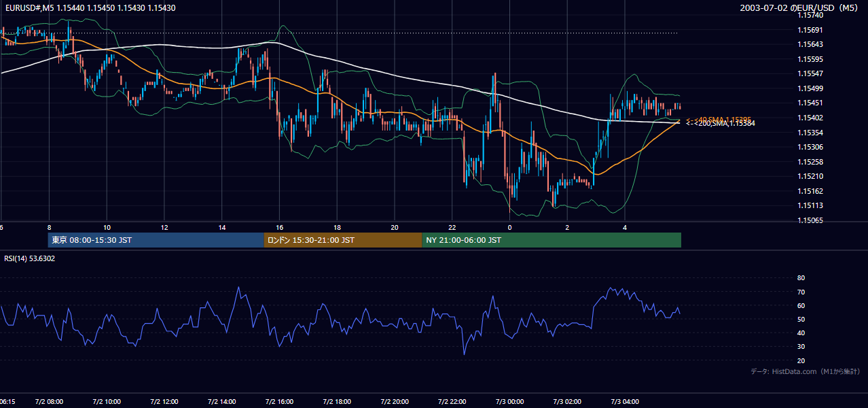Click the 2003-07-02 EUR/USD (M5) title

tap(800, 7)
